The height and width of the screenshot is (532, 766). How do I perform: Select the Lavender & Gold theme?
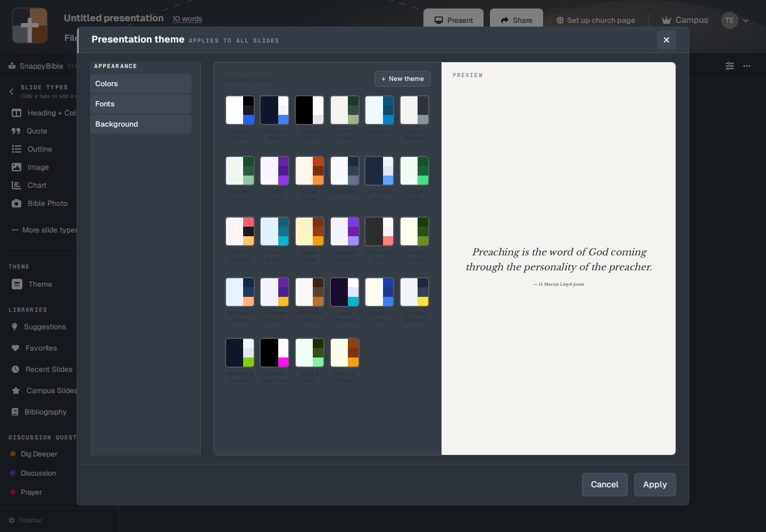pyautogui.click(x=274, y=292)
